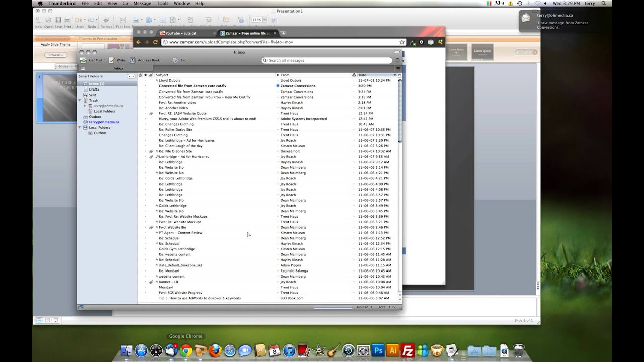Screen dimensions: 644x362
Task: Open the Go menu
Action: [125, 3]
